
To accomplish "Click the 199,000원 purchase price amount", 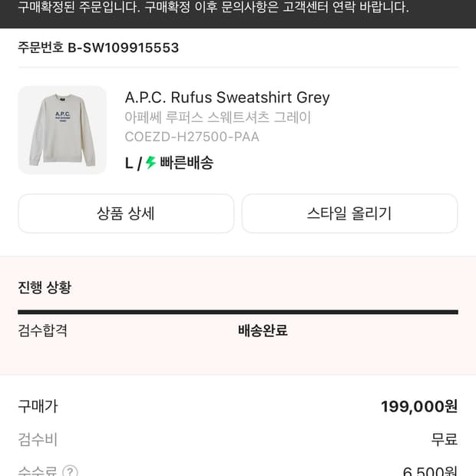I will click(419, 406).
